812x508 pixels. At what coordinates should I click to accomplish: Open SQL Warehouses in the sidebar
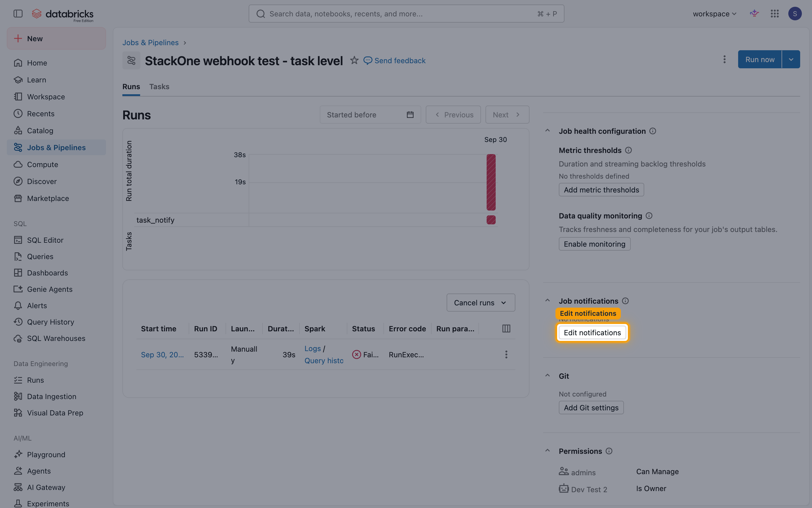point(56,338)
